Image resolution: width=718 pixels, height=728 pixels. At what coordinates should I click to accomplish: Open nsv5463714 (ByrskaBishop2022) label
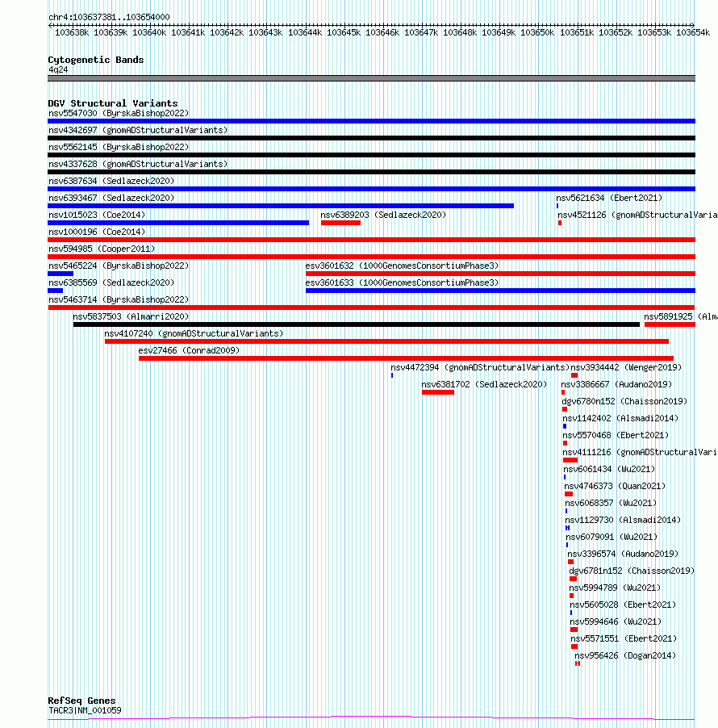(x=119, y=300)
